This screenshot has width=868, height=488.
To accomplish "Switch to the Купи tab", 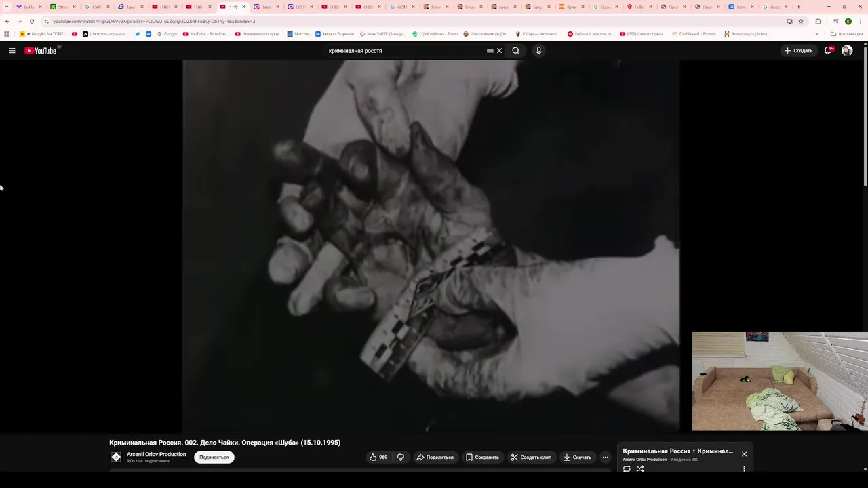I will pyautogui.click(x=571, y=7).
